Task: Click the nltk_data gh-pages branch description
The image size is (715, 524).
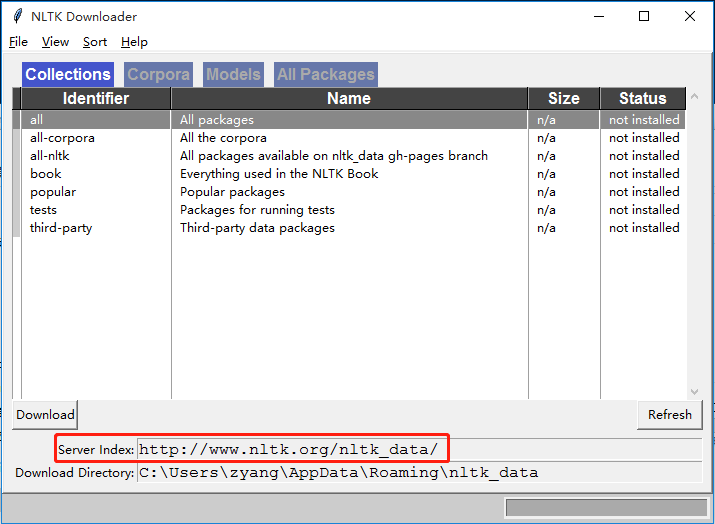Action: pos(334,156)
